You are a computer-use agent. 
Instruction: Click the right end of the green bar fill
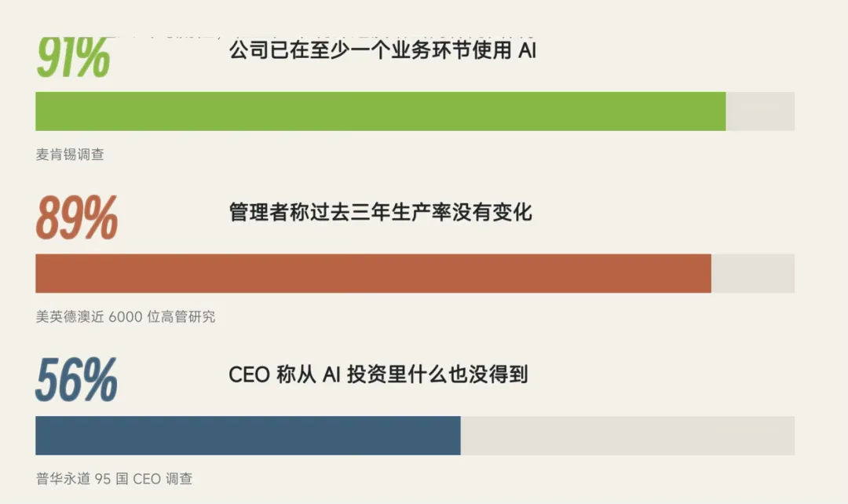click(x=723, y=111)
